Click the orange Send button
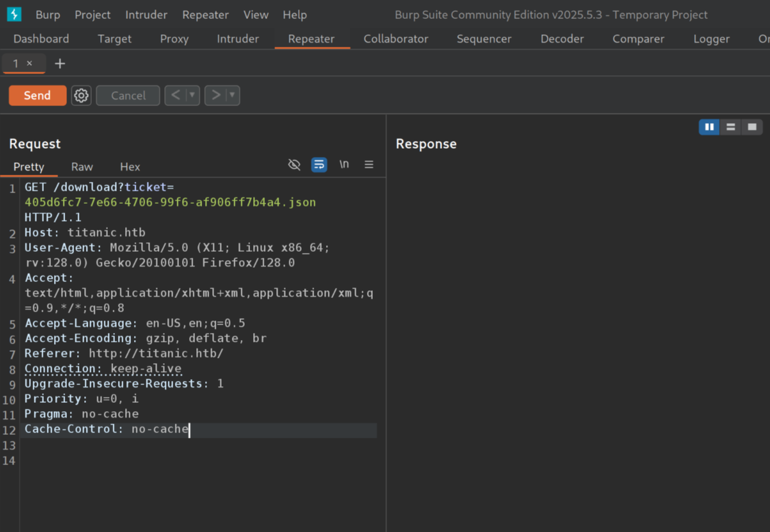This screenshot has width=770, height=532. (x=37, y=95)
